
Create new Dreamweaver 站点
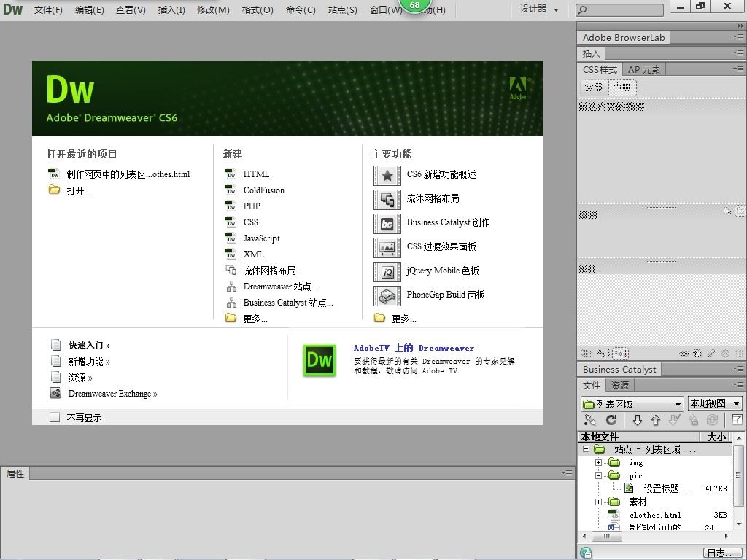click(280, 287)
